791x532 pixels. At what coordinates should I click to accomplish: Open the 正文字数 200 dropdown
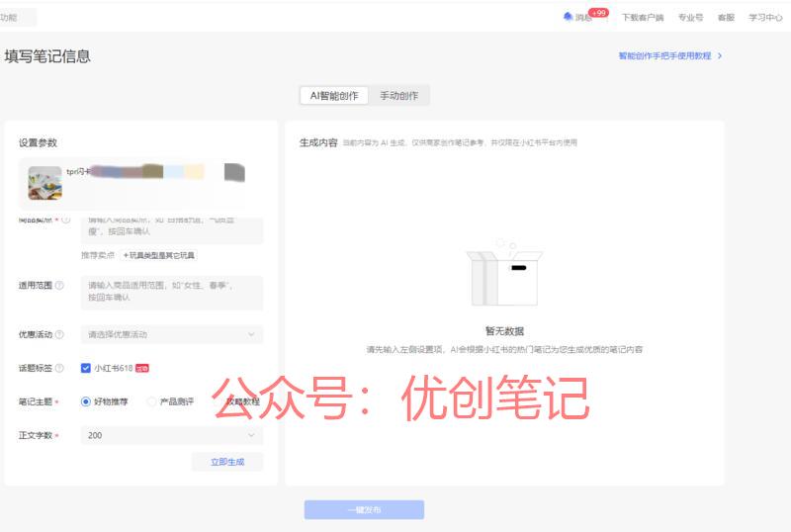pos(172,435)
